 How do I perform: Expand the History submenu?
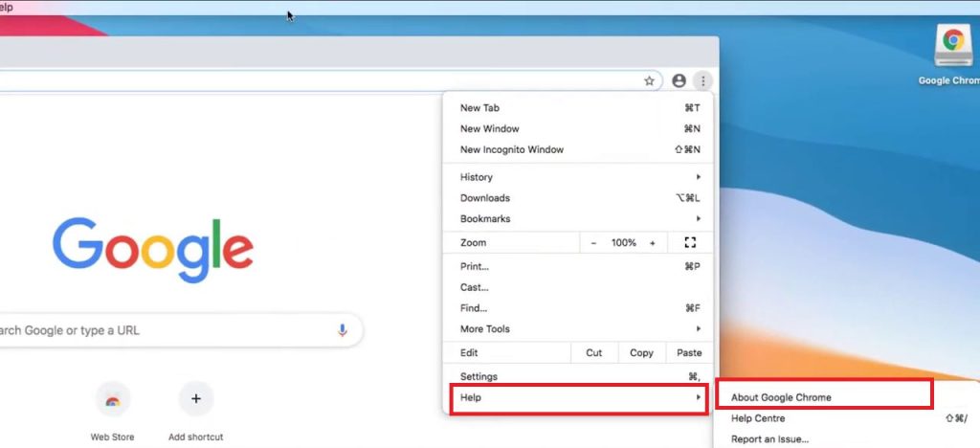[577, 177]
